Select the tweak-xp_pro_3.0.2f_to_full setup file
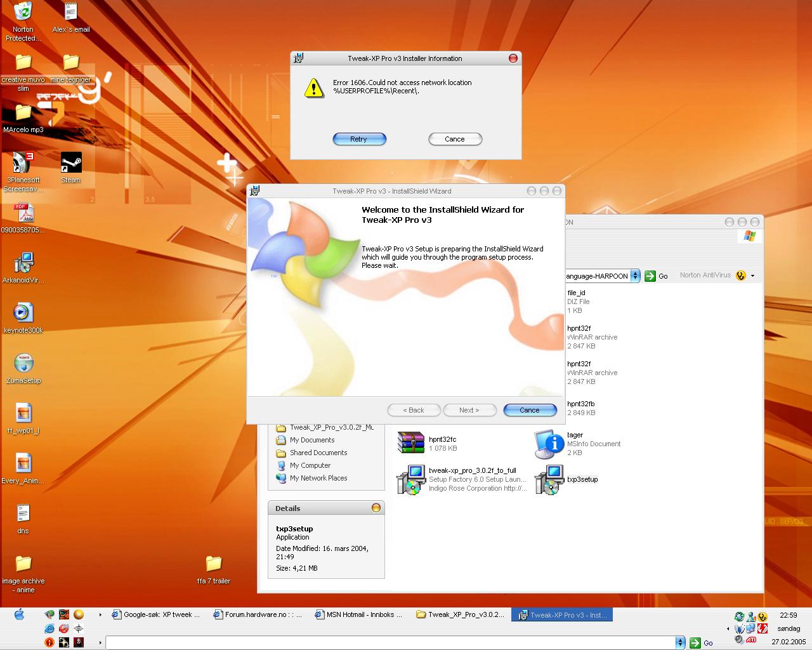812x650 pixels. pyautogui.click(x=411, y=479)
